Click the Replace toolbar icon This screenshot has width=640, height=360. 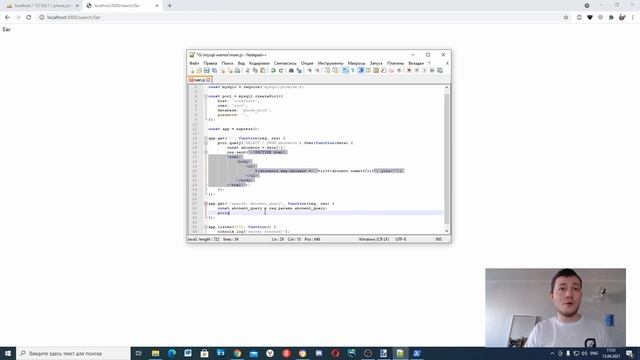pos(299,70)
